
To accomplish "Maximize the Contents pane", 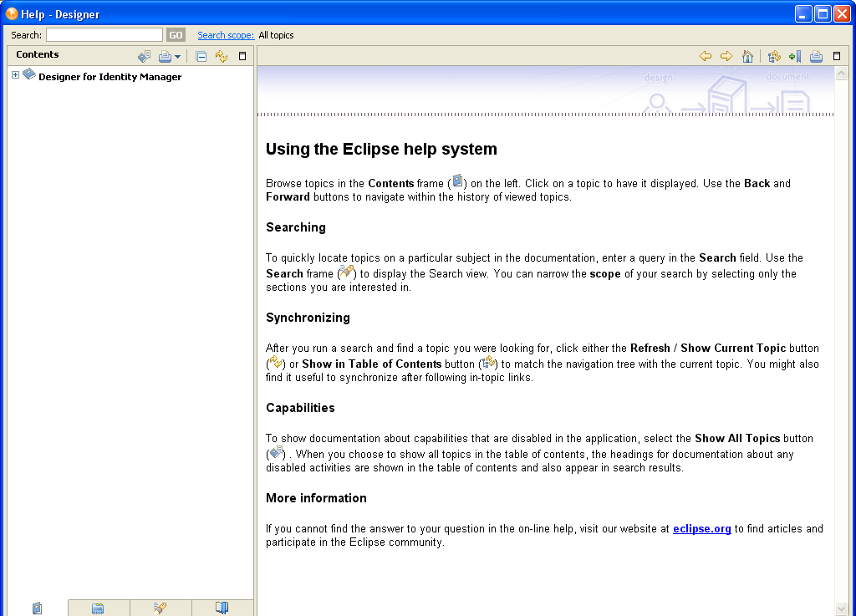I will (241, 56).
